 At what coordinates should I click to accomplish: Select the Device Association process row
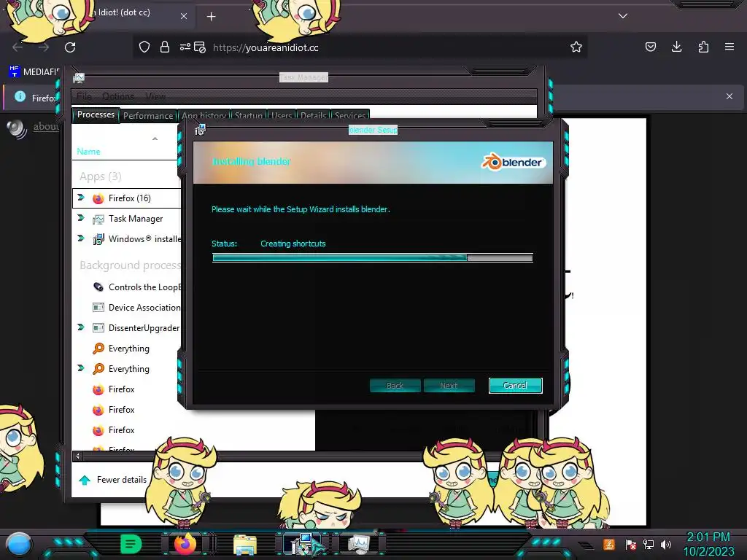(x=127, y=308)
